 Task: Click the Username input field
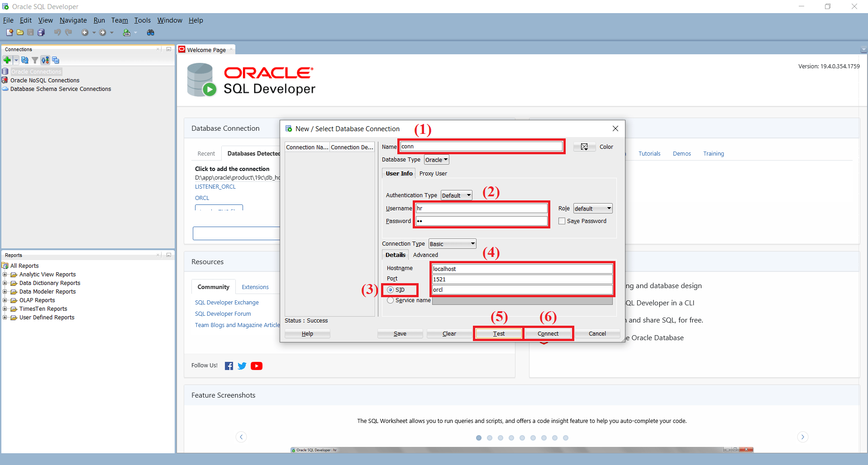482,208
